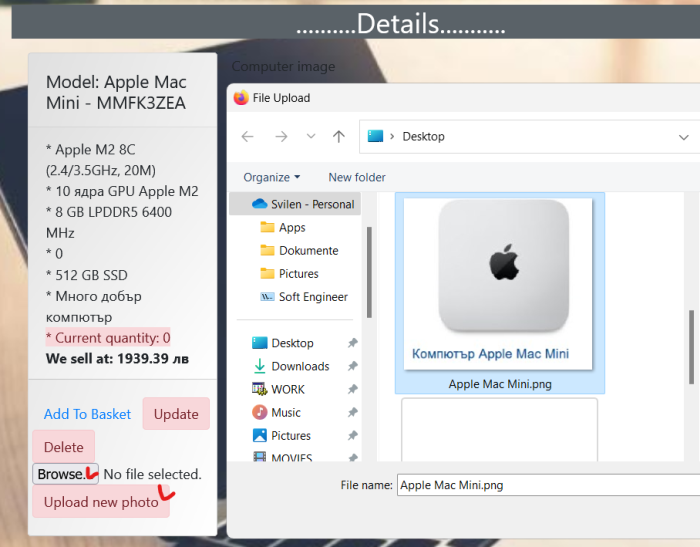Screen dimensions: 700x547
Task: Click pin icon next to pinned Pictures
Action: (x=353, y=435)
